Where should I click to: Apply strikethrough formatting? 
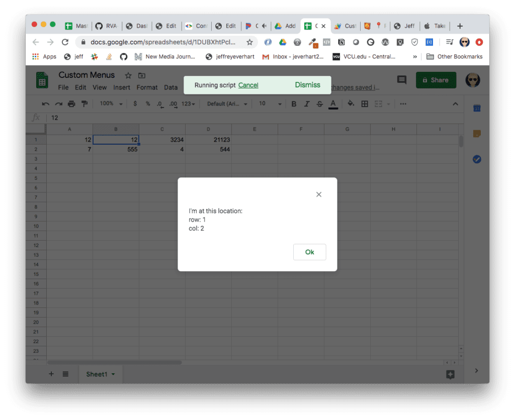click(x=319, y=103)
